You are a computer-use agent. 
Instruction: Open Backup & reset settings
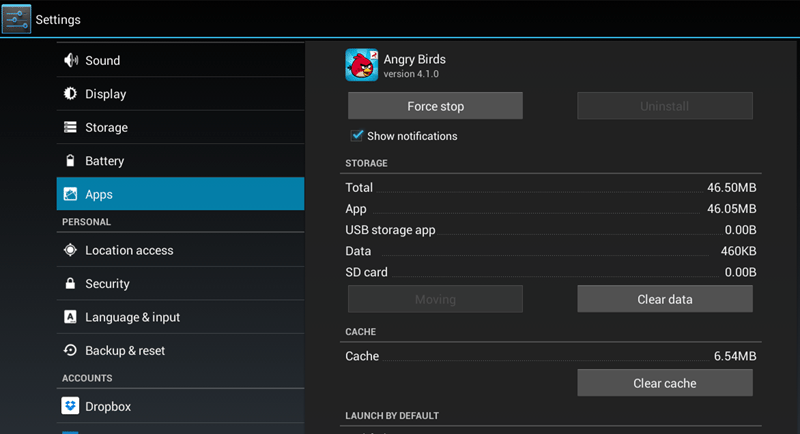(180, 350)
